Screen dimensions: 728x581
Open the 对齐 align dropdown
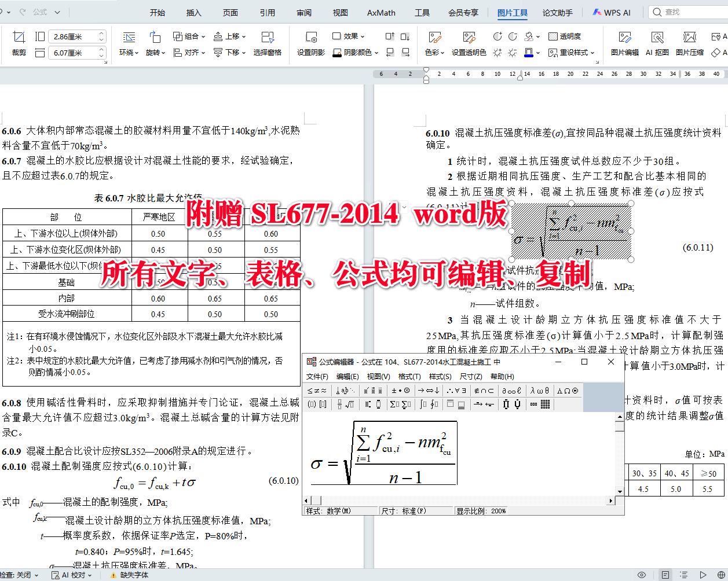click(189, 52)
